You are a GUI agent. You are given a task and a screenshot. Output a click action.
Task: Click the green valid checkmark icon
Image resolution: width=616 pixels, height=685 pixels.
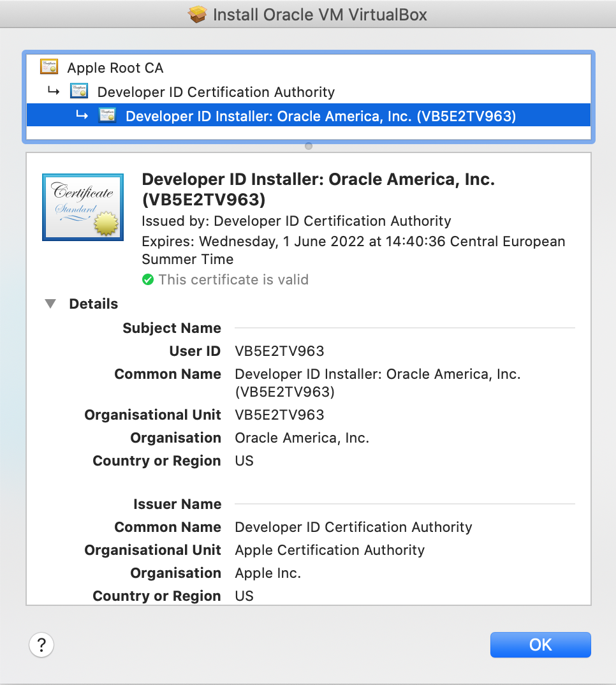pyautogui.click(x=148, y=279)
